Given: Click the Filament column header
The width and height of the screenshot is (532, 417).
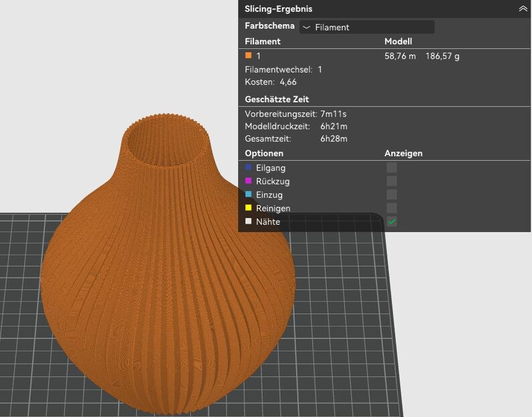Looking at the screenshot, I should pyautogui.click(x=263, y=41).
